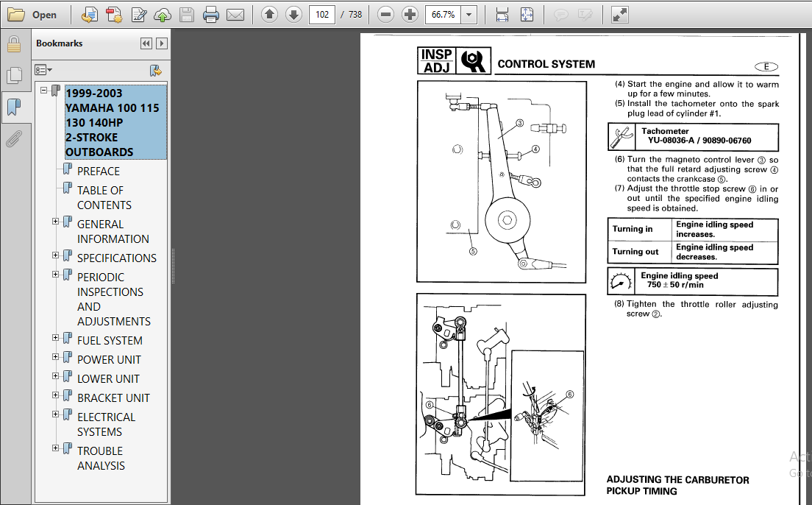Screen dimensions: 812x505
Task: Go to previous page arrow
Action: (x=269, y=15)
